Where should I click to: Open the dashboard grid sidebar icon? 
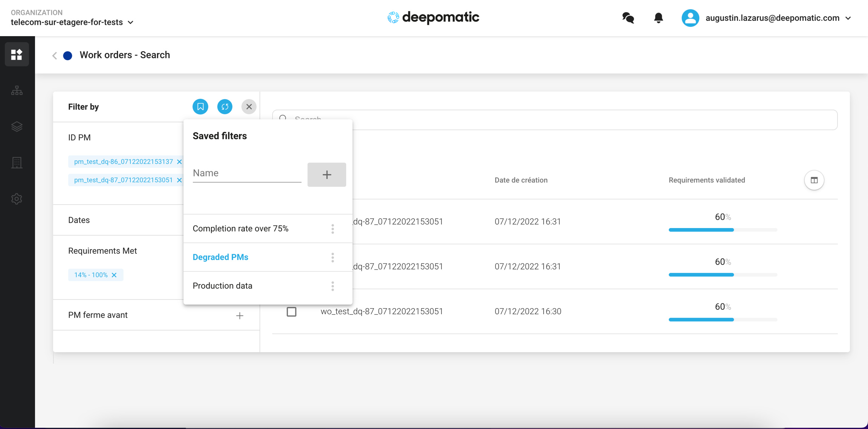pyautogui.click(x=17, y=55)
